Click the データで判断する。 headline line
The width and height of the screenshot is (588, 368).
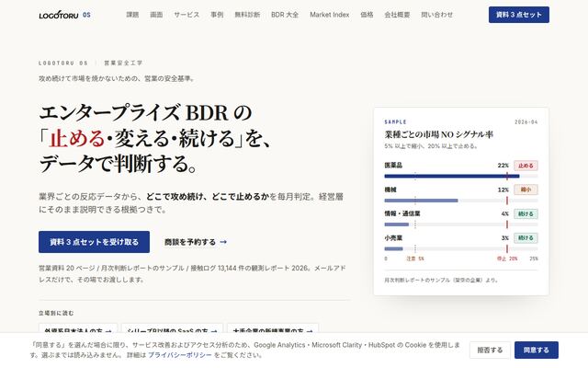[119, 164]
